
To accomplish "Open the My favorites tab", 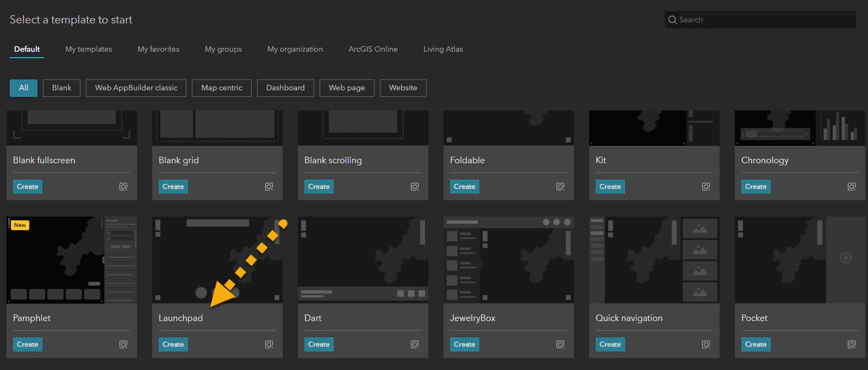I will [158, 49].
